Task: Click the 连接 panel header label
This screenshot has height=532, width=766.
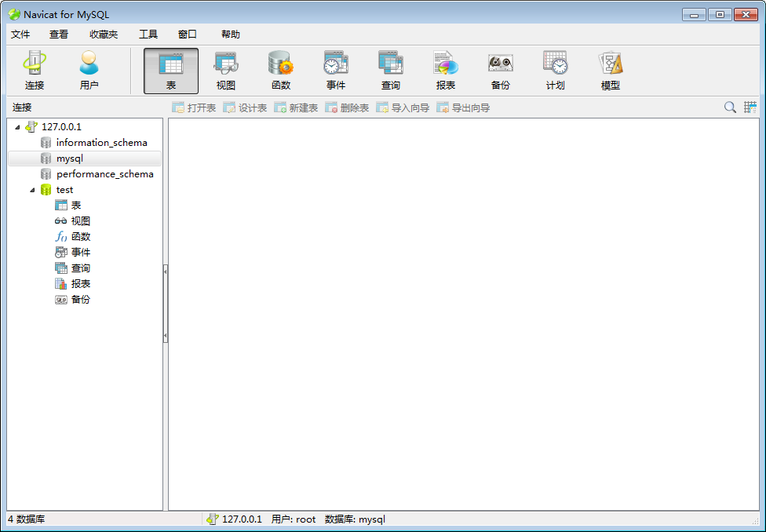Action: (x=22, y=107)
